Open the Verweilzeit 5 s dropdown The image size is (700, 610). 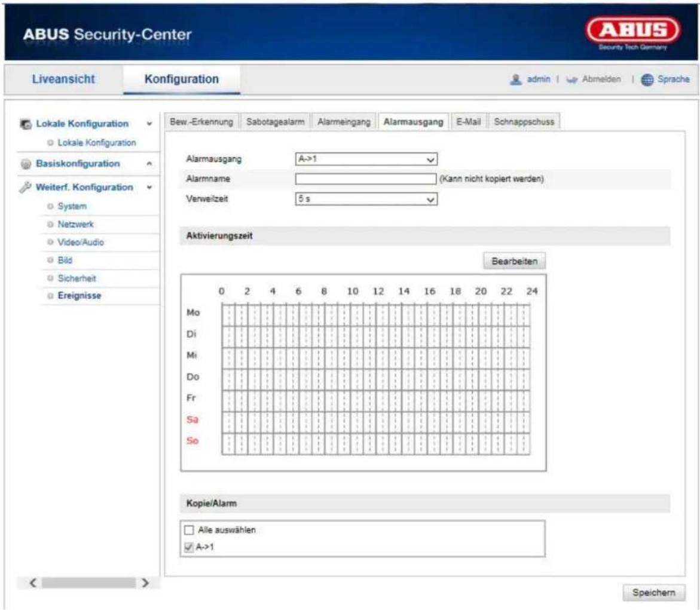[366, 199]
